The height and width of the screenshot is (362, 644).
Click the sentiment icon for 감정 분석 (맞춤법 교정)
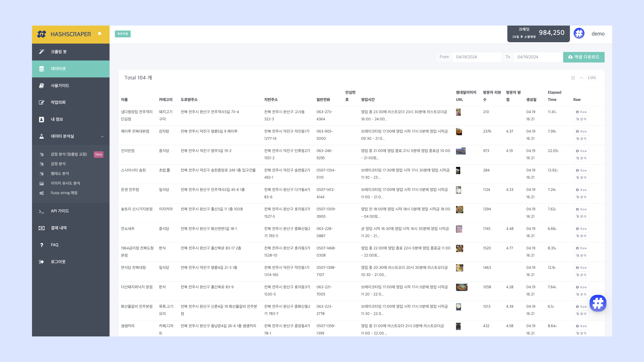point(42,155)
